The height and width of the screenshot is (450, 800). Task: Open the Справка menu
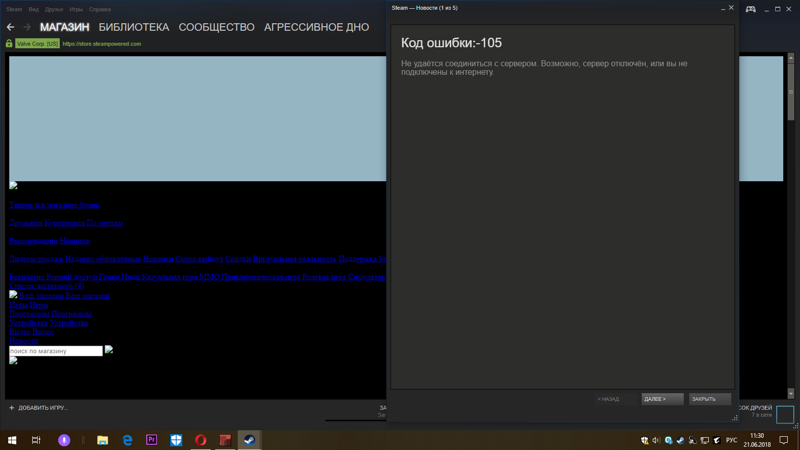[x=100, y=9]
